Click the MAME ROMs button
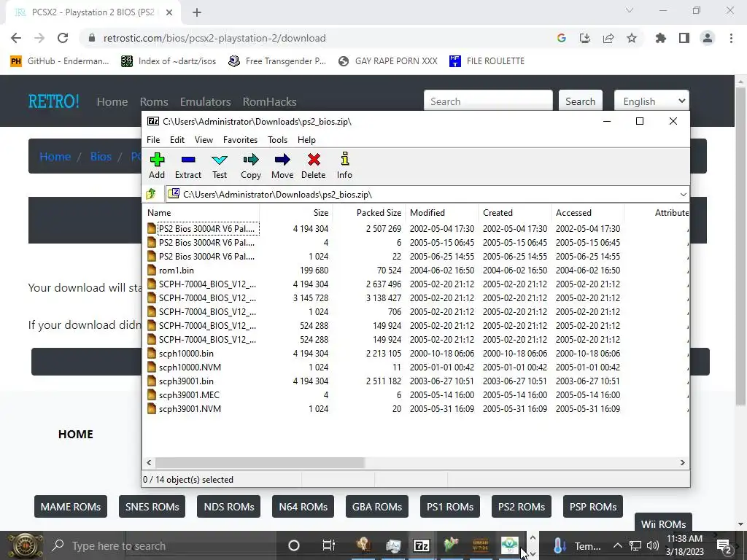 71,507
